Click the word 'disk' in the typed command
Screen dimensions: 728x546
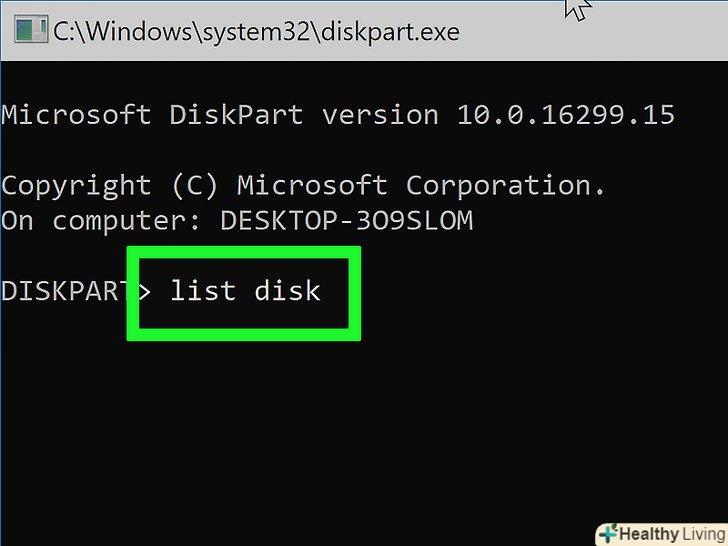[x=287, y=292]
